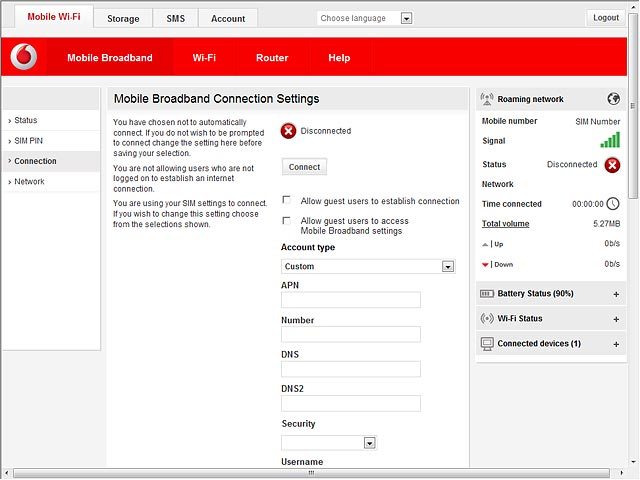Click the scroll right arrow
Viewport: 640px width, 480px height.
(x=622, y=473)
